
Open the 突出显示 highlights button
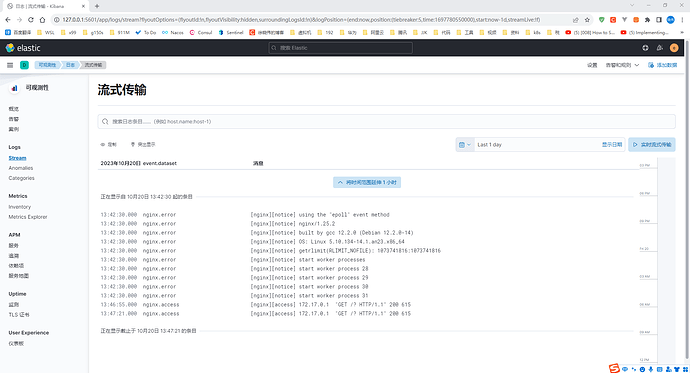coord(143,145)
